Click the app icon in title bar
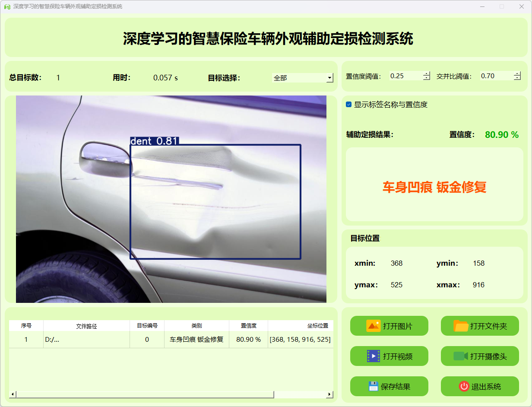 [x=7, y=6]
